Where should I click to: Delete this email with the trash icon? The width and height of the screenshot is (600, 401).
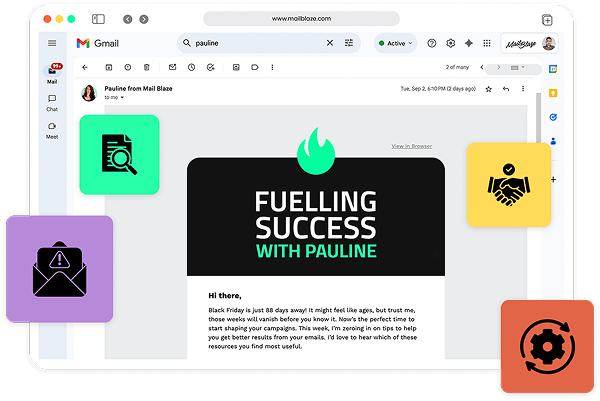coord(147,67)
